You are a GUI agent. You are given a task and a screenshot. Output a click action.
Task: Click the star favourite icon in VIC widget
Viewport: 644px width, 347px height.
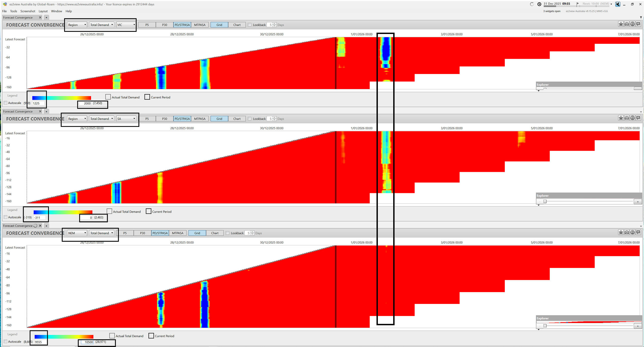pyautogui.click(x=621, y=24)
